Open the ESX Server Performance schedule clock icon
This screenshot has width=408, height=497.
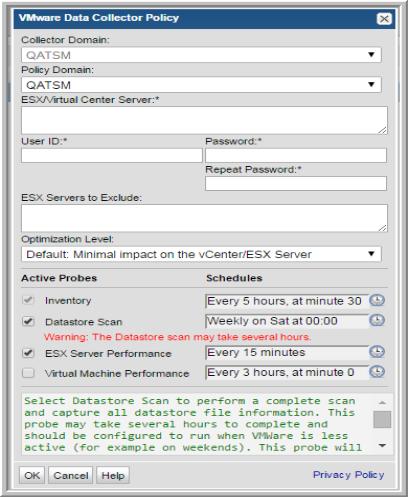(x=377, y=352)
